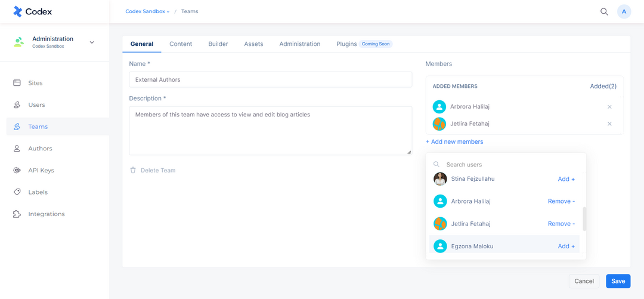The width and height of the screenshot is (644, 299).
Task: Open Labels in the sidebar
Action: (x=38, y=192)
